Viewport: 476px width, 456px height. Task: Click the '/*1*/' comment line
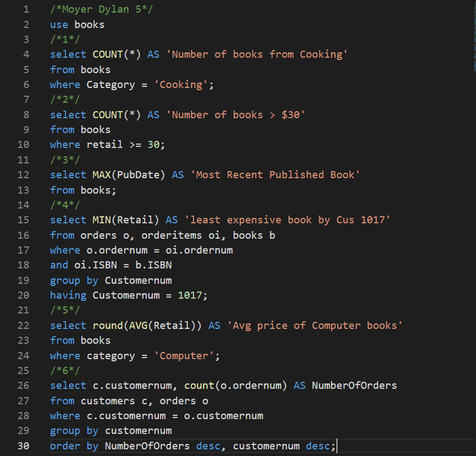(65, 39)
